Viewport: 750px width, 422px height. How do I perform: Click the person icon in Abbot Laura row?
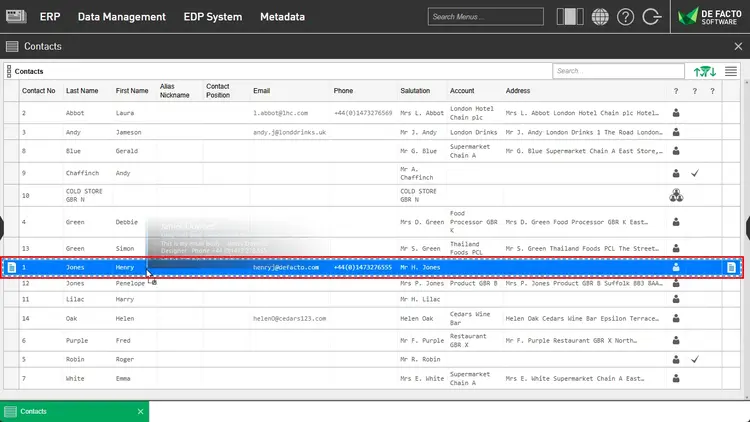[x=676, y=113]
